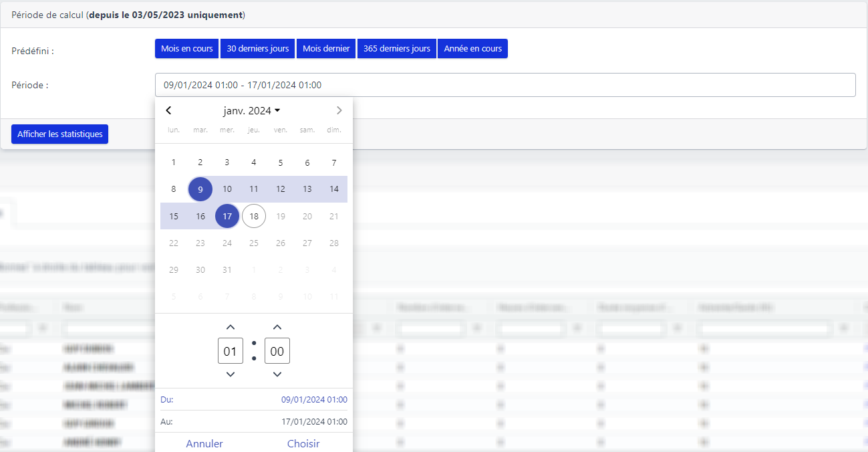This screenshot has width=868, height=452.
Task: Decrease the hour with down arrow
Action: (x=231, y=374)
